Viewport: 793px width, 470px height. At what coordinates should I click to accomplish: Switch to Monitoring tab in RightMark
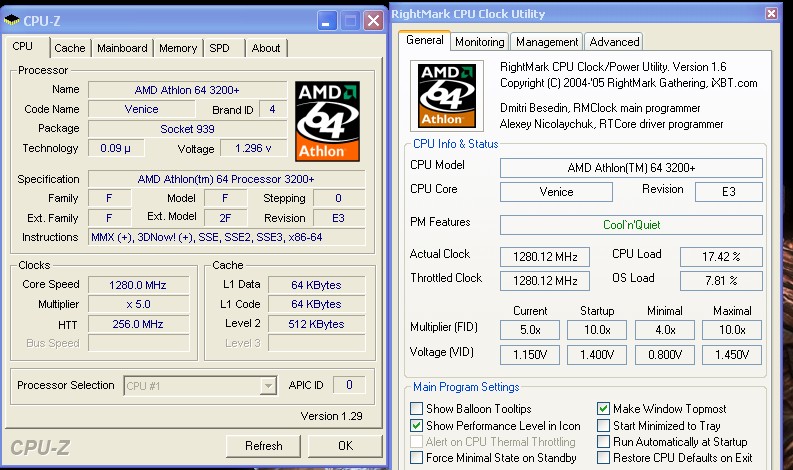(479, 42)
